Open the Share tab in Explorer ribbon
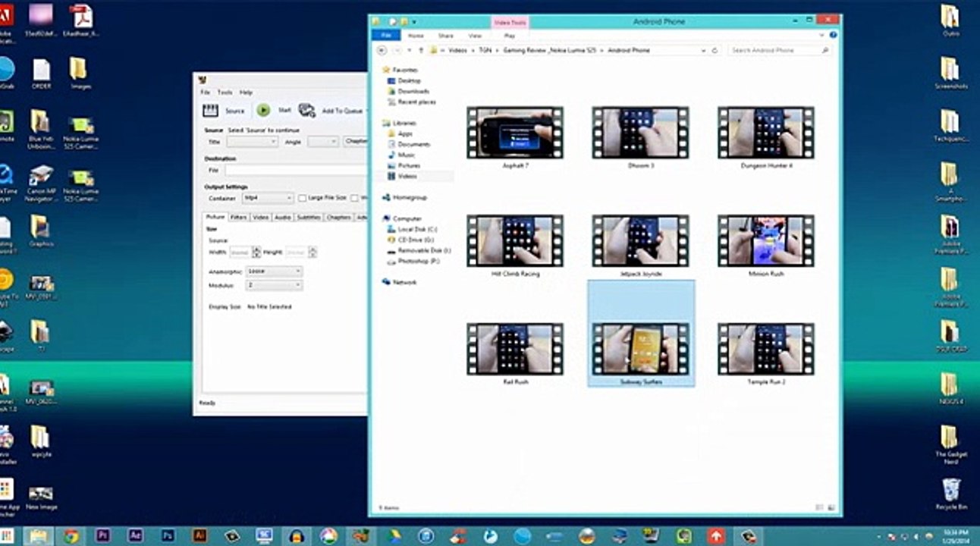This screenshot has height=546, width=980. [446, 36]
